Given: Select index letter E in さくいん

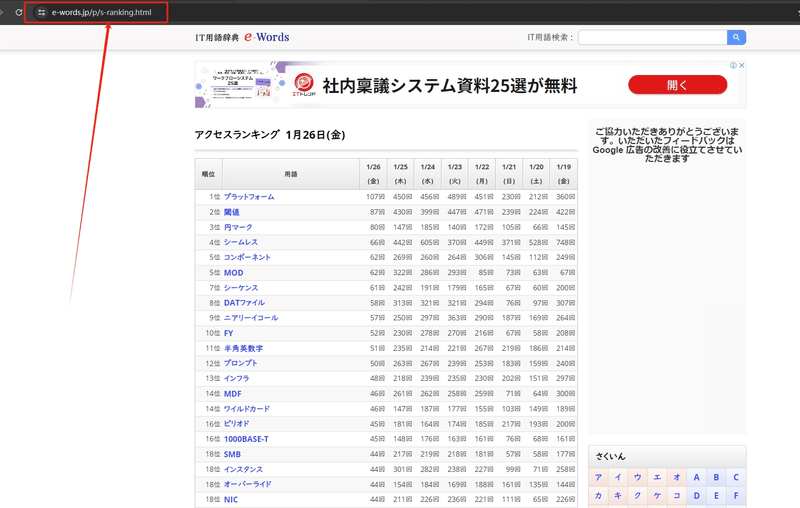Looking at the screenshot, I should (716, 496).
